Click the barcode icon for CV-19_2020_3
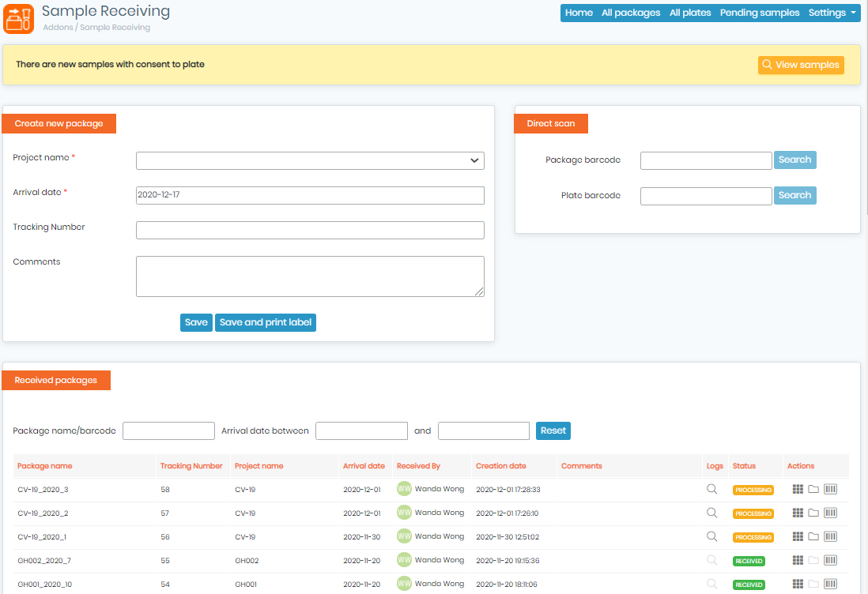868x594 pixels. pos(830,489)
